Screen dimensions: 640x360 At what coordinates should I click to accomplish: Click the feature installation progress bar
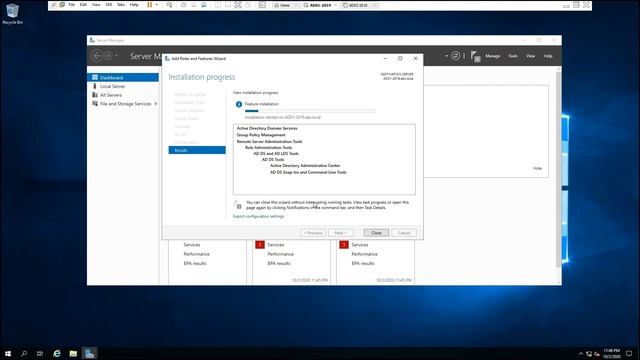coord(310,111)
